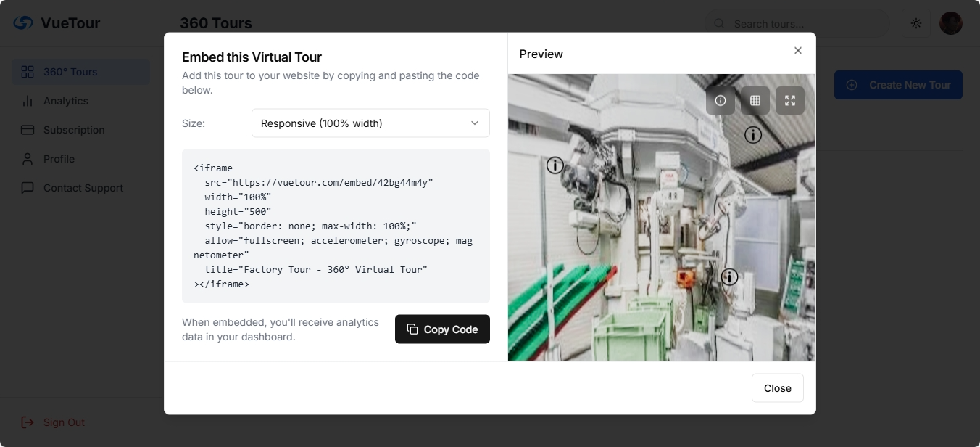Click the embed src URL line
Image resolution: width=980 pixels, height=447 pixels.
(319, 182)
